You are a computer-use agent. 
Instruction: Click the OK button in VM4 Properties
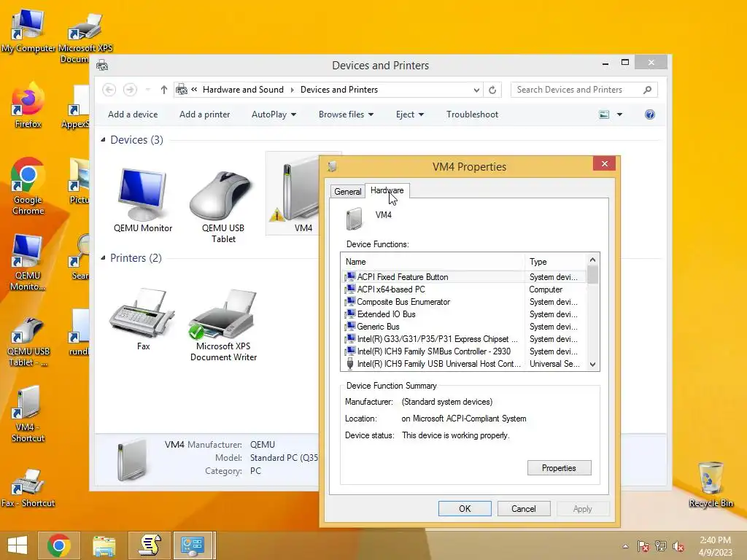[465, 508]
